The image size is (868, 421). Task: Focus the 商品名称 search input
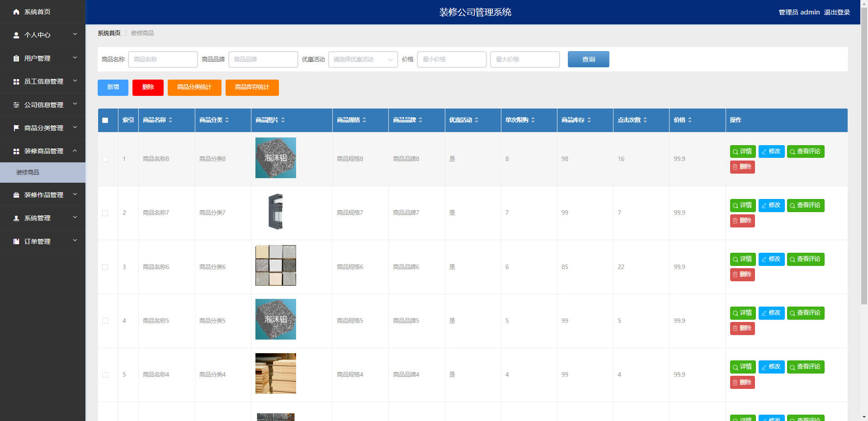click(163, 59)
